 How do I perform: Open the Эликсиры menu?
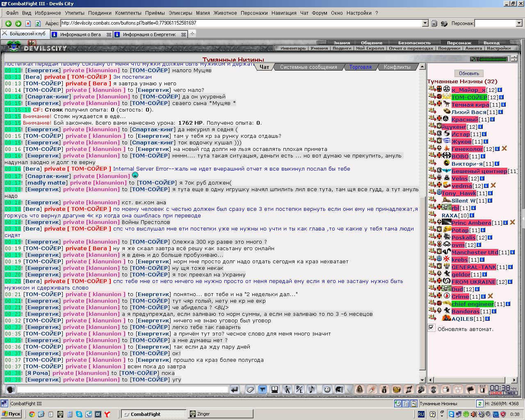[180, 13]
